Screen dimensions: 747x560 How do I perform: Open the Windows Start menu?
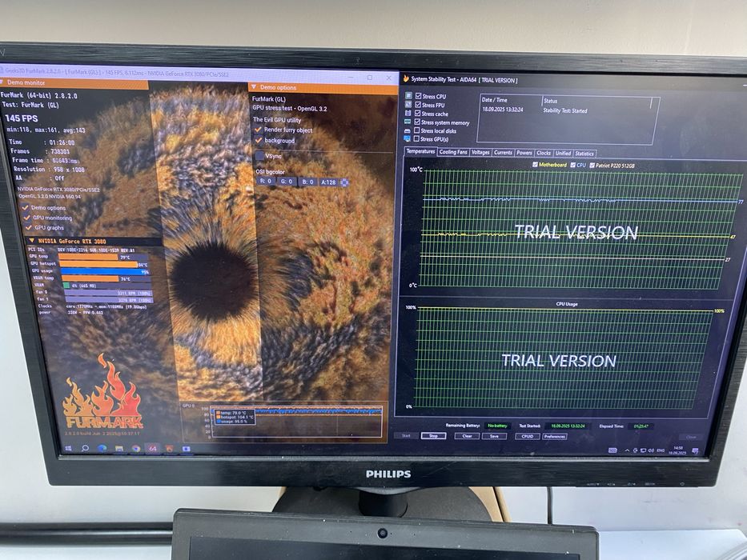(68, 448)
